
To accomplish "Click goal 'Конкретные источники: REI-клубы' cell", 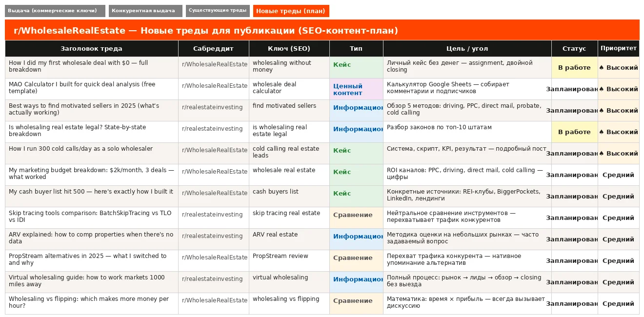I will tap(467, 197).
